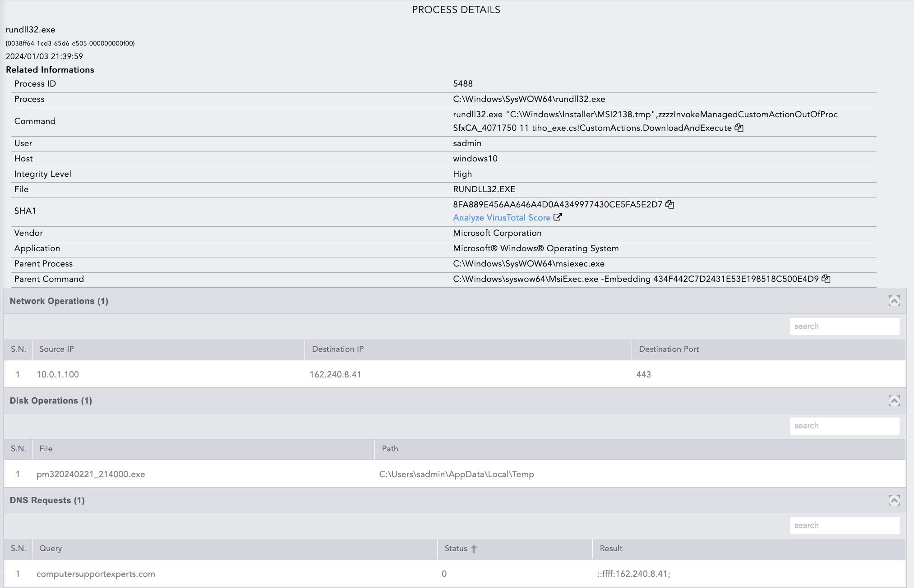Click timestamp 2024/01/03 21:39:59
914x588 pixels.
(44, 56)
